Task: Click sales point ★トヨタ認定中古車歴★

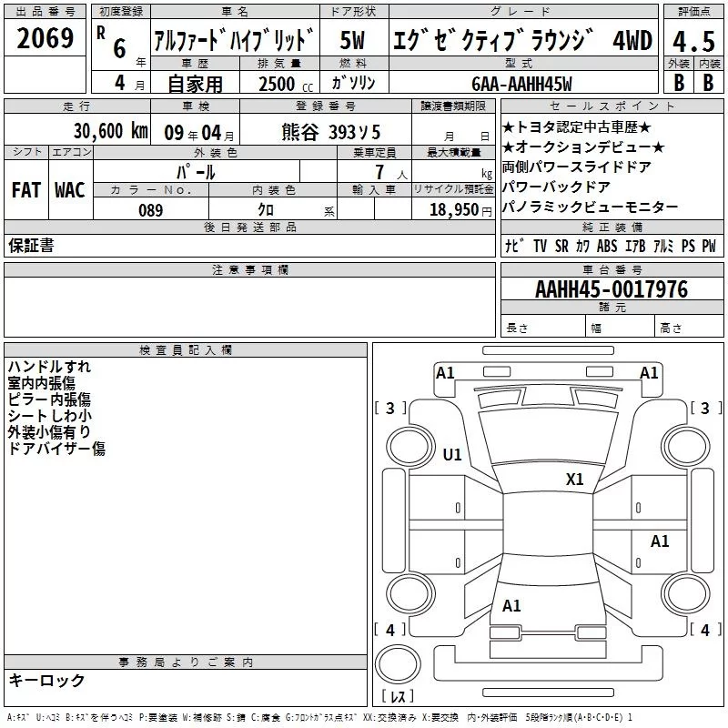Action: pyautogui.click(x=577, y=127)
